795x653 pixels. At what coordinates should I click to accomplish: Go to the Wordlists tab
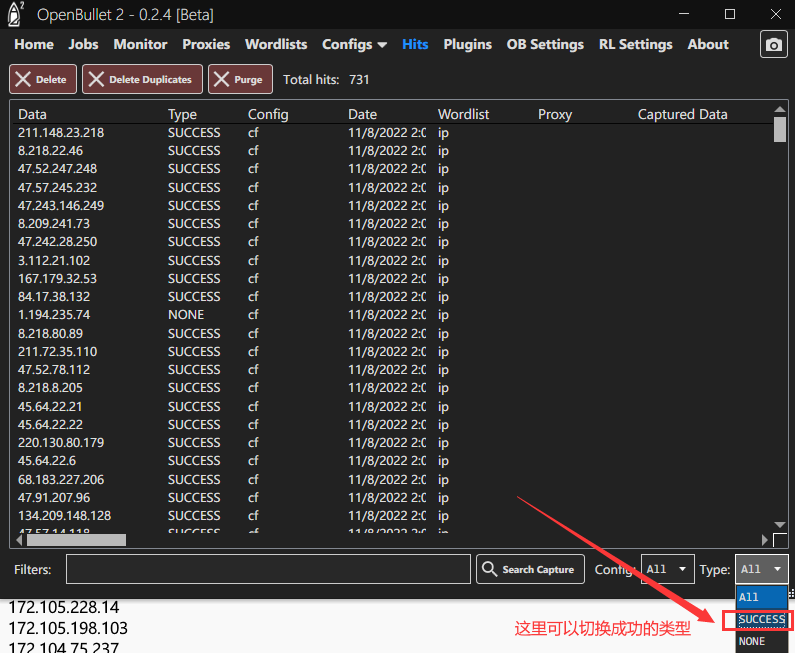(x=276, y=44)
